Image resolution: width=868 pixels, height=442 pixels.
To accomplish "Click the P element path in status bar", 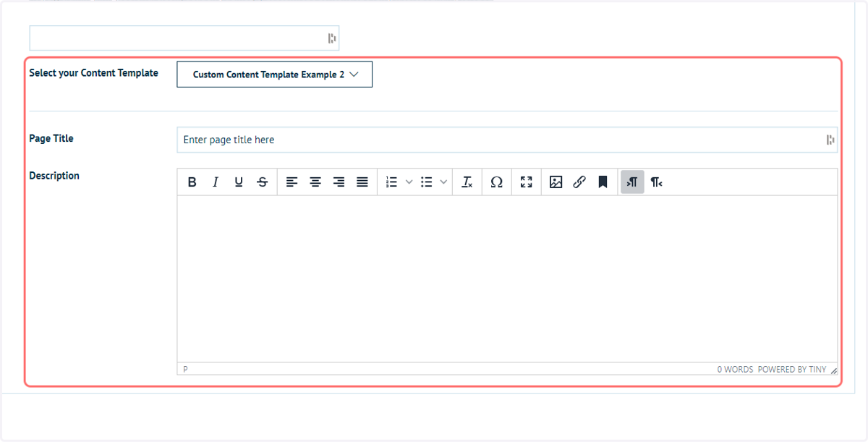I will [185, 369].
